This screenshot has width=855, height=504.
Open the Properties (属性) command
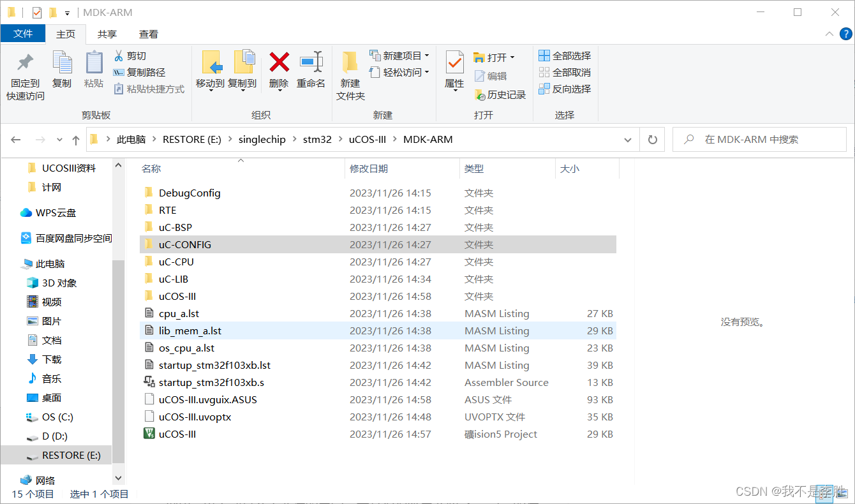pyautogui.click(x=454, y=71)
